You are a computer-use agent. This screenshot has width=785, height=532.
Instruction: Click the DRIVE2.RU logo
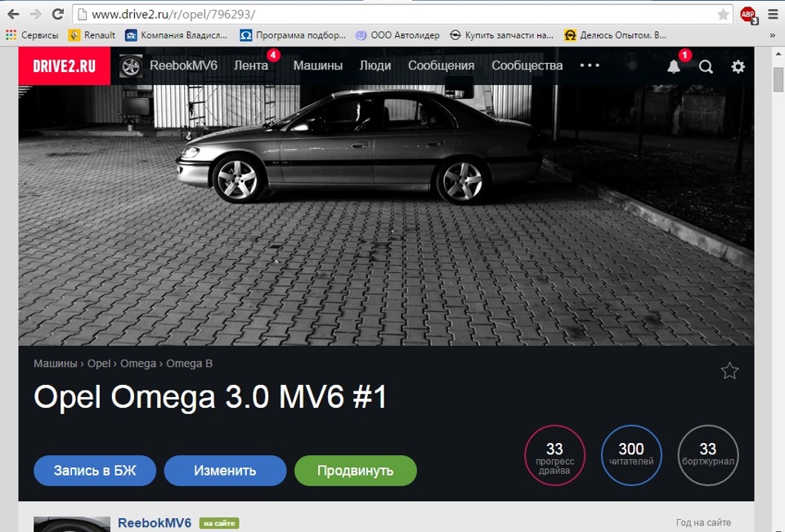(64, 66)
